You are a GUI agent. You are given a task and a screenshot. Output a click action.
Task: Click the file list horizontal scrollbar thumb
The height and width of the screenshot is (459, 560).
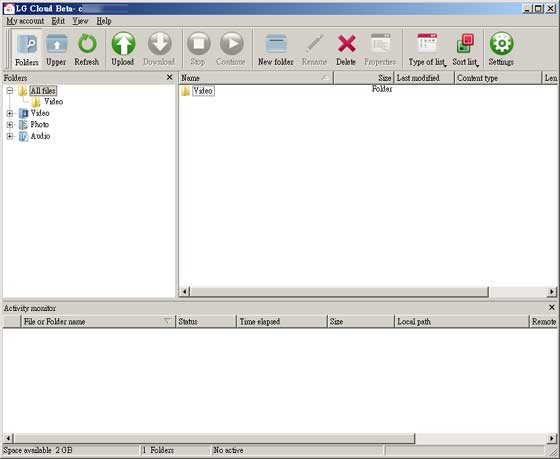point(339,292)
